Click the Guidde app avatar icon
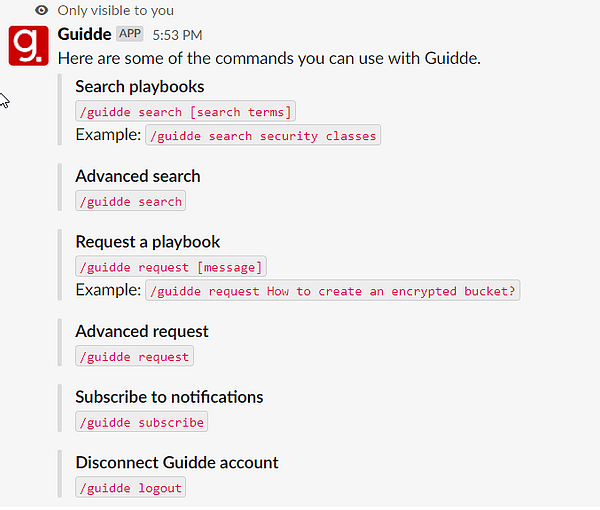Viewport: 600px width, 510px height. [x=29, y=46]
